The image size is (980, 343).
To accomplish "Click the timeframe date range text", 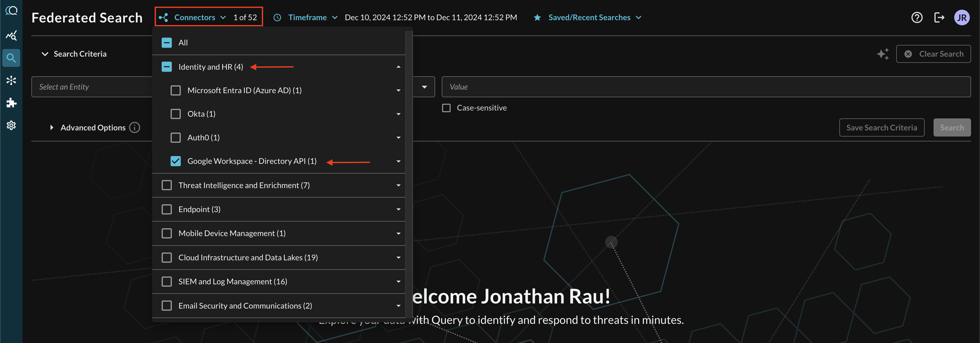I will pos(431,18).
